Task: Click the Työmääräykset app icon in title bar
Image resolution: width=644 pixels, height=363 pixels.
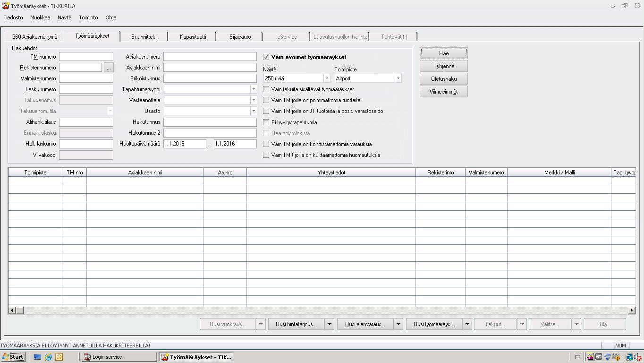Action: pos(5,6)
